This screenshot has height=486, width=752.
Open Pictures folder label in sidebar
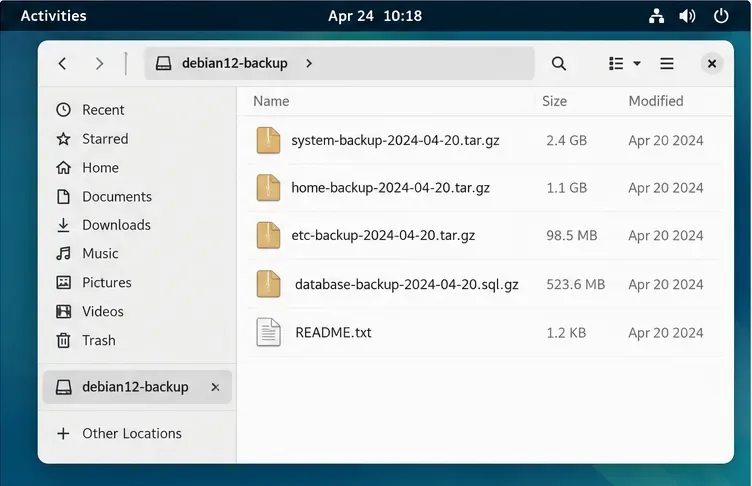(x=107, y=283)
